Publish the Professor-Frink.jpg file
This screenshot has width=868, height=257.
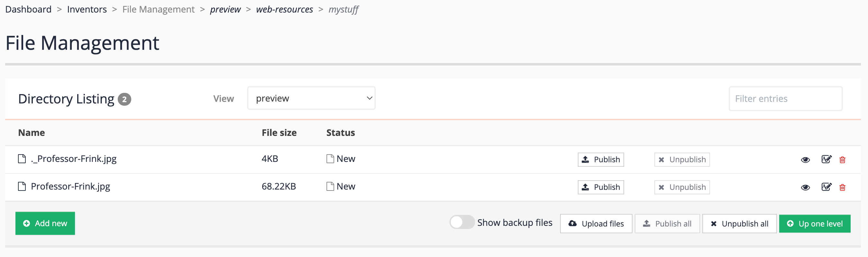601,187
